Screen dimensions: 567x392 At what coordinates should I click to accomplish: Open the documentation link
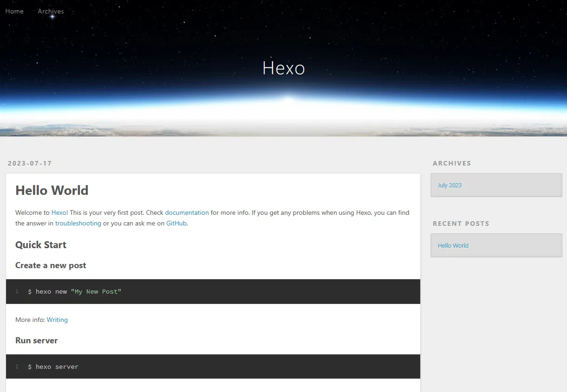pos(187,212)
